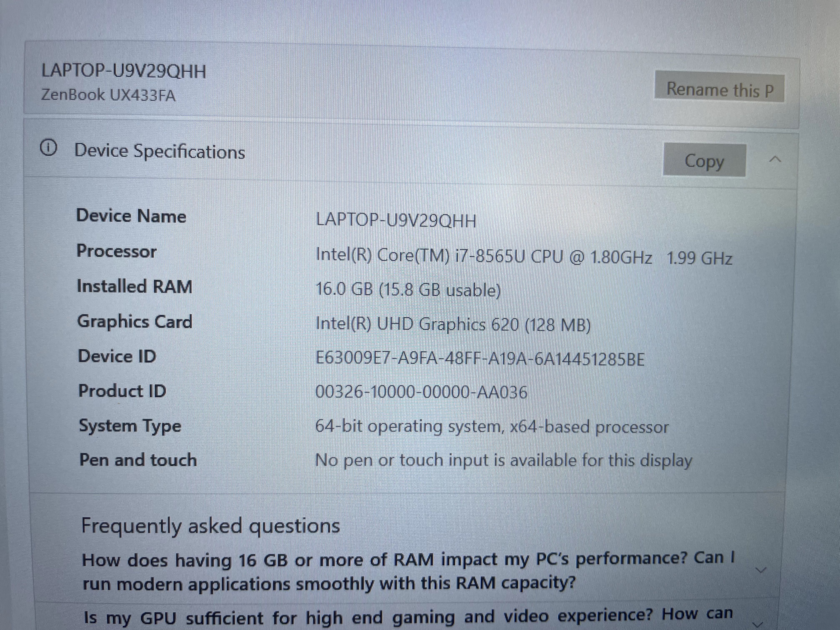Image resolution: width=840 pixels, height=630 pixels.
Task: Click the Device Name label
Action: click(x=131, y=216)
